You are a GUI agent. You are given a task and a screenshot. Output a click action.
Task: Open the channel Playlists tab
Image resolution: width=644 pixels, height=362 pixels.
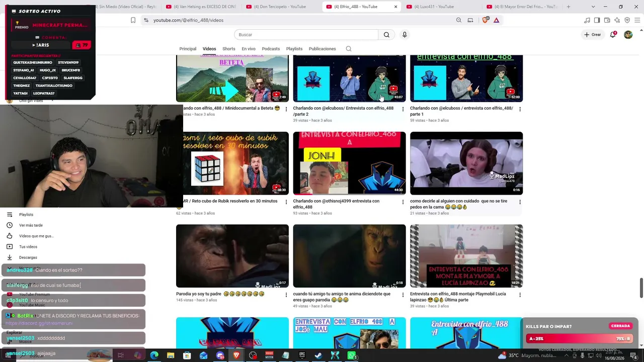294,49
